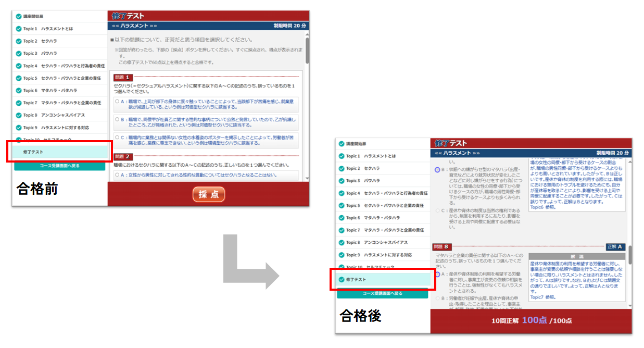Select answer C radio for 問題 1
The image size is (644, 348).
click(x=118, y=137)
